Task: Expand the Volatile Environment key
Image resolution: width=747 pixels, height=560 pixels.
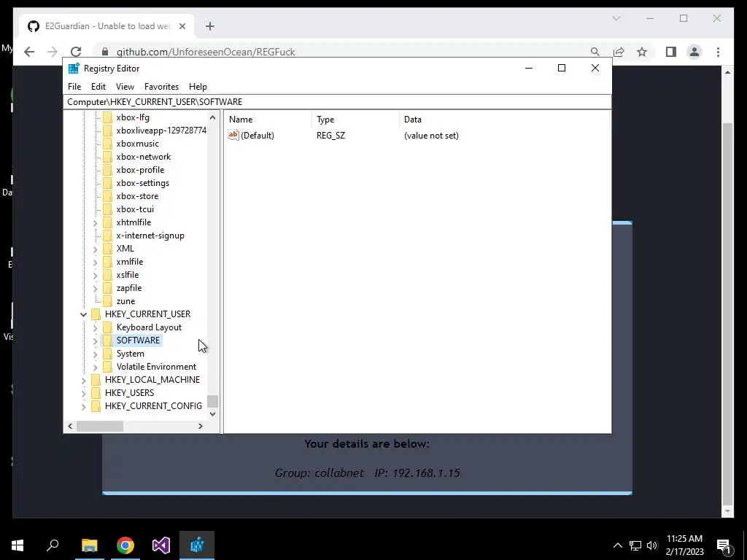Action: tap(95, 367)
